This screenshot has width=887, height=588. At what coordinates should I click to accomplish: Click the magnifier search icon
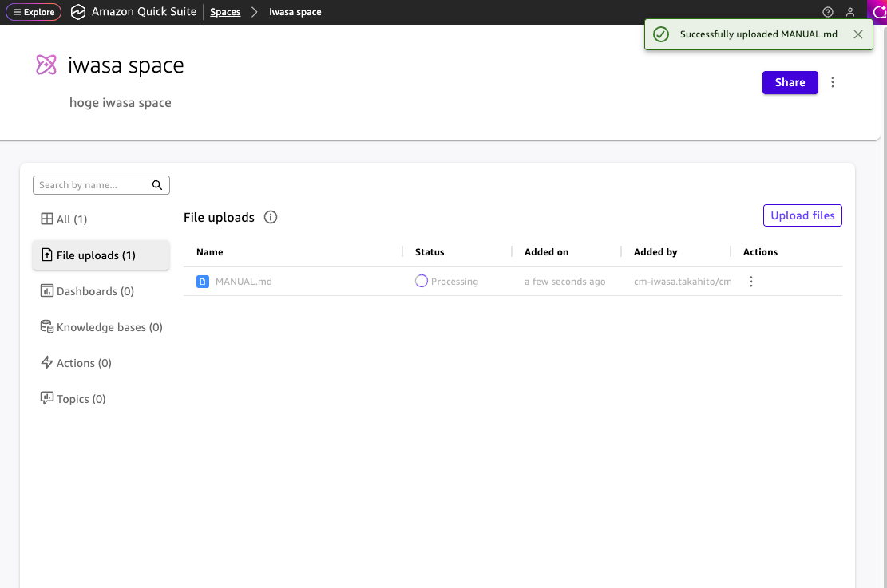[x=158, y=185]
